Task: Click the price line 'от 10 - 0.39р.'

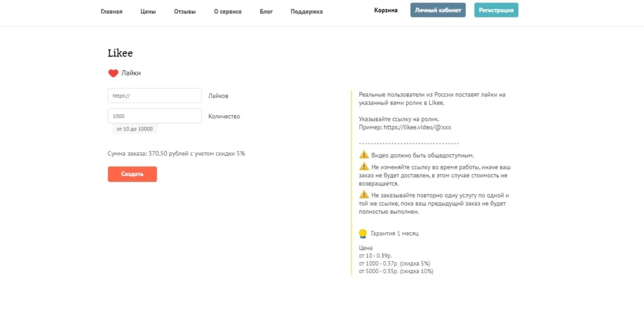Action: pos(375,256)
